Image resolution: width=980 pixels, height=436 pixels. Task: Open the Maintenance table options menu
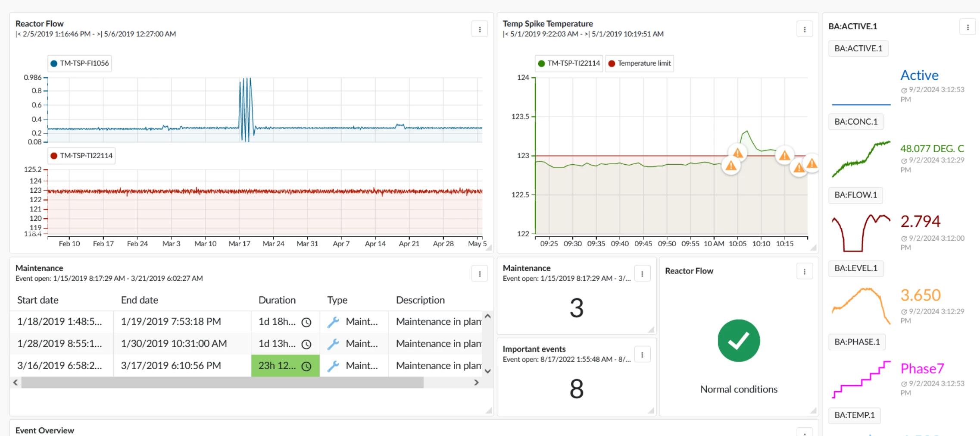point(480,273)
